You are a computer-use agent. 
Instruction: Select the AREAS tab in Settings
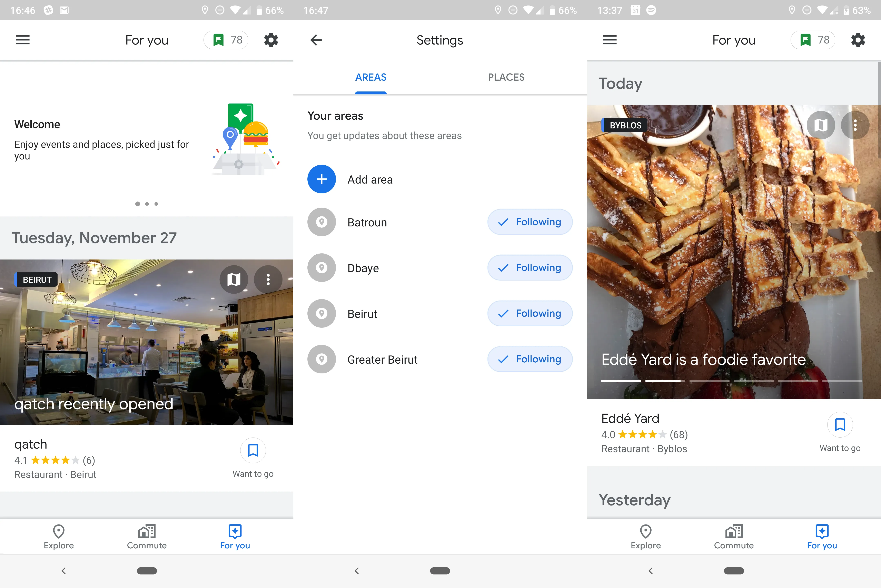(x=370, y=77)
